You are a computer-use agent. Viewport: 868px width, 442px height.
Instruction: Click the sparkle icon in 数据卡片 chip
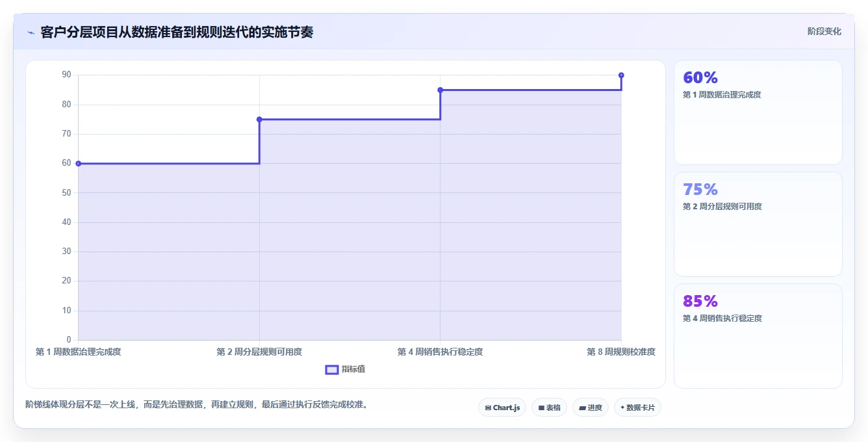tap(622, 408)
